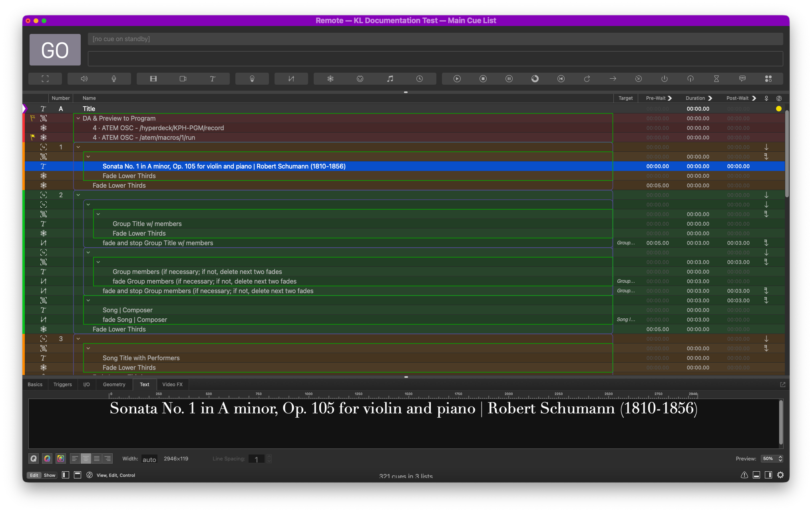Open the Basics inspector tab
The image size is (812, 512).
click(35, 385)
